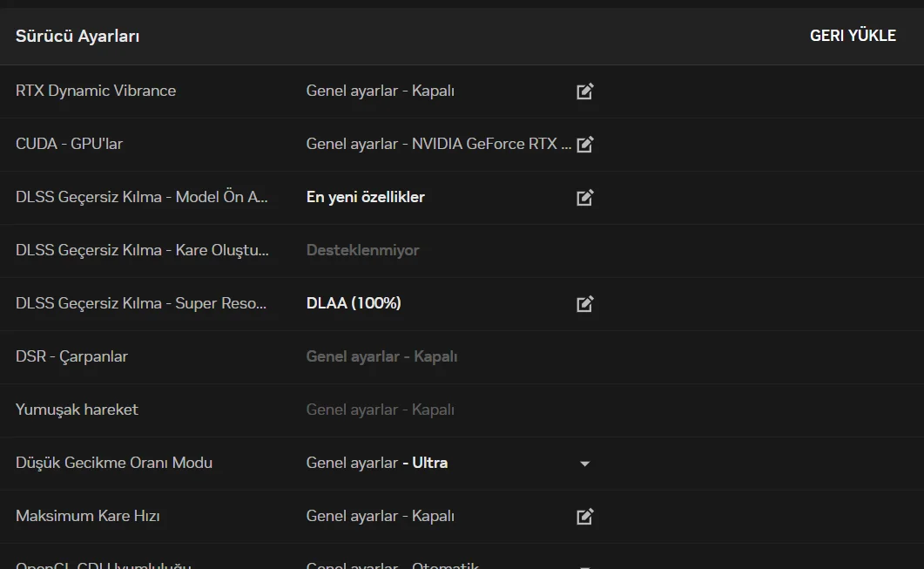
Task: Click edit icon beside Maksimum Kare Hızı
Action: [584, 517]
